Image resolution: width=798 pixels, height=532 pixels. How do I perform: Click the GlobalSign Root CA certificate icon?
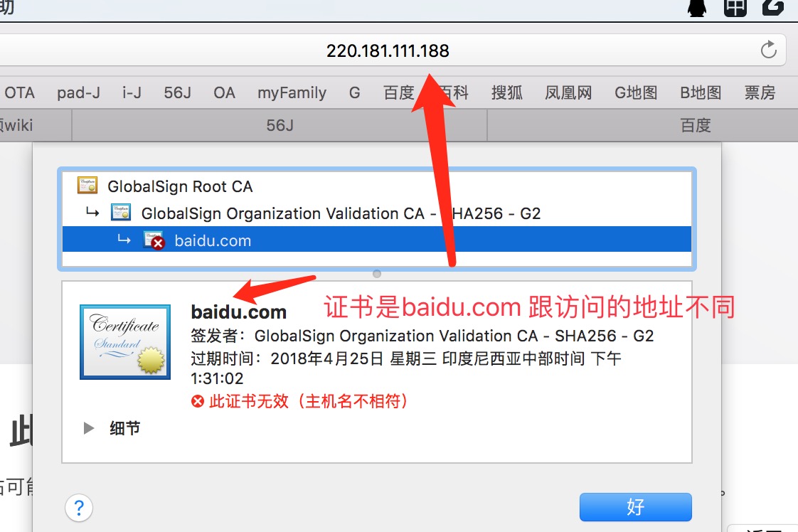(x=87, y=186)
